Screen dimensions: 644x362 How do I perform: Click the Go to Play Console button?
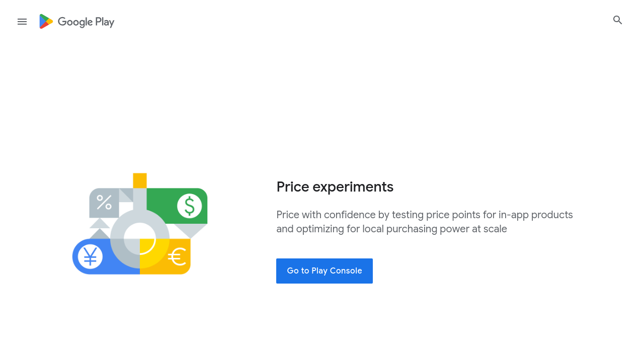coord(325,271)
